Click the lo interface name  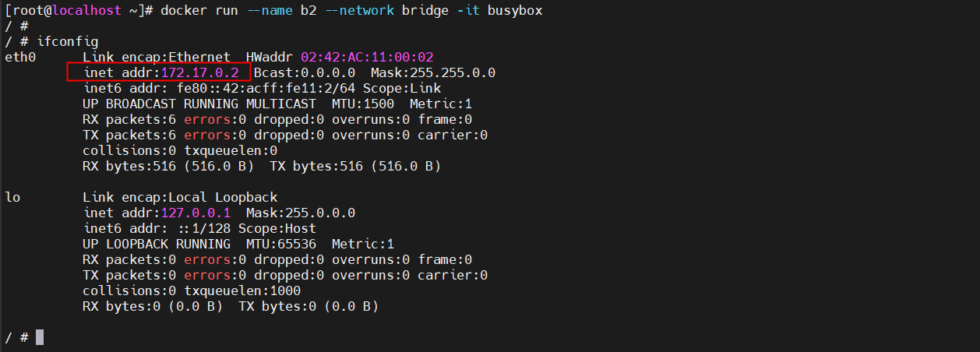point(12,197)
